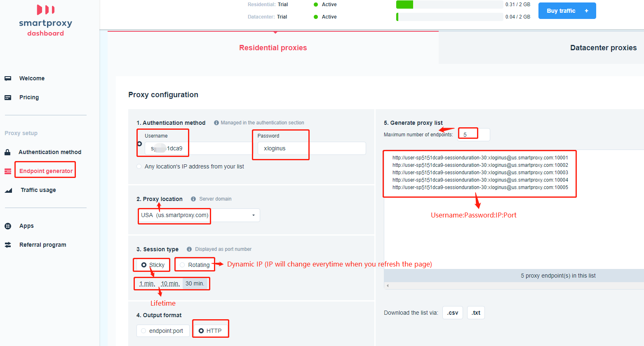The image size is (644, 346).
Task: Click the Maximum number of endpoints field
Action: click(x=474, y=135)
